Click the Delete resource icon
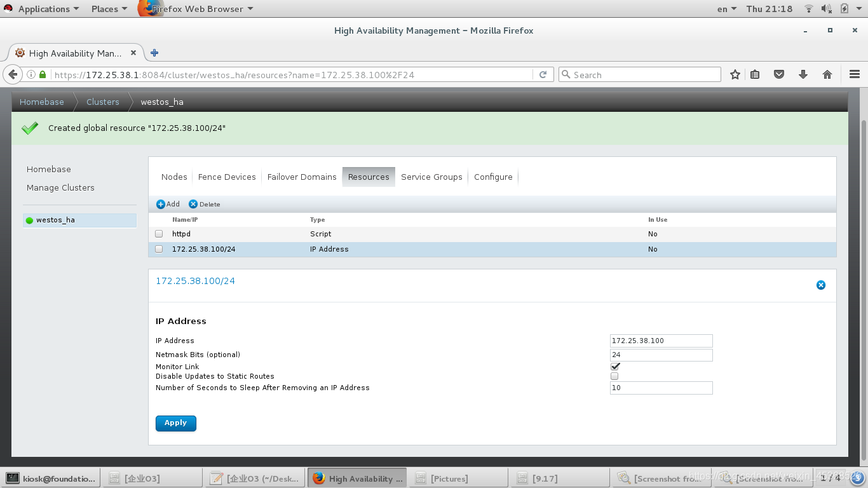868x488 pixels. [x=193, y=204]
